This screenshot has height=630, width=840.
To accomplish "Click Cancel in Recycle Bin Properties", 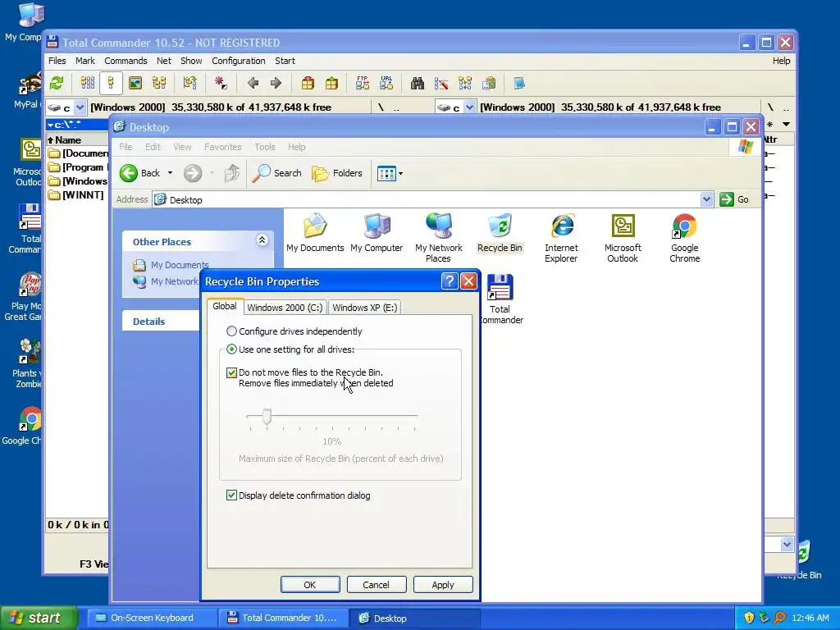I will (376, 584).
